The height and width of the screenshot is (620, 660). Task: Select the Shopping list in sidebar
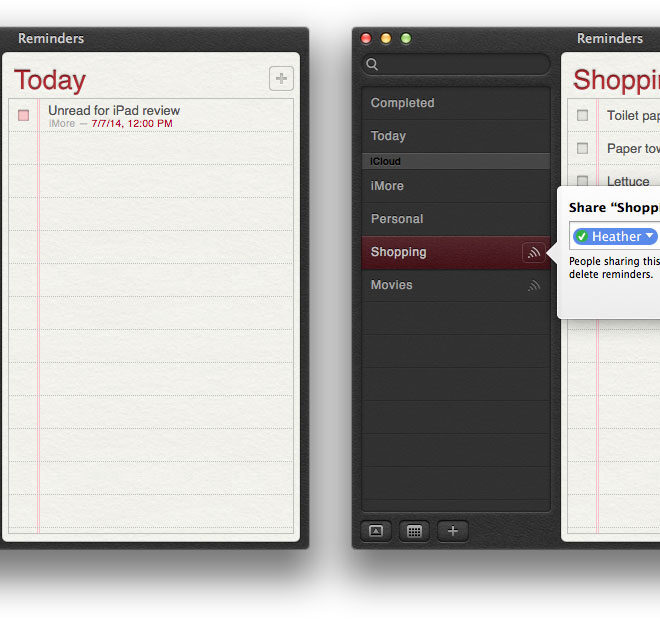coord(456,252)
